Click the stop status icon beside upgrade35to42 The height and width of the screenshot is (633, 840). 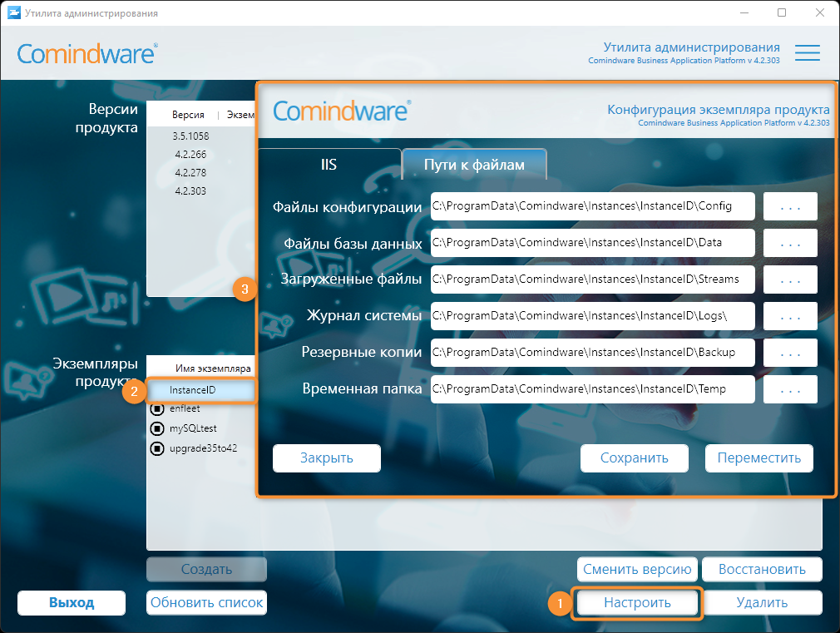[x=157, y=448]
